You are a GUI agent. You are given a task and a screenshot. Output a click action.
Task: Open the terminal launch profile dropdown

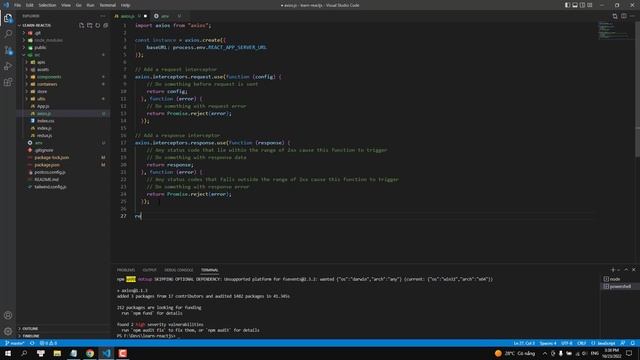tap(619, 270)
